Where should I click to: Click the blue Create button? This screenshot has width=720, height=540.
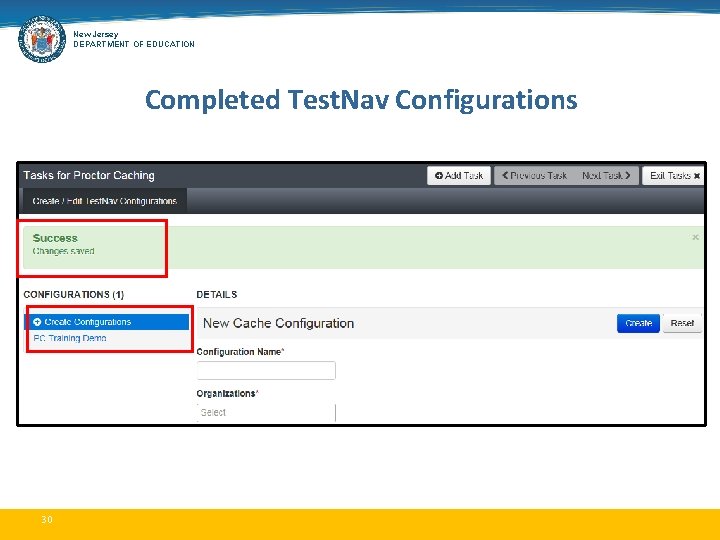(638, 323)
